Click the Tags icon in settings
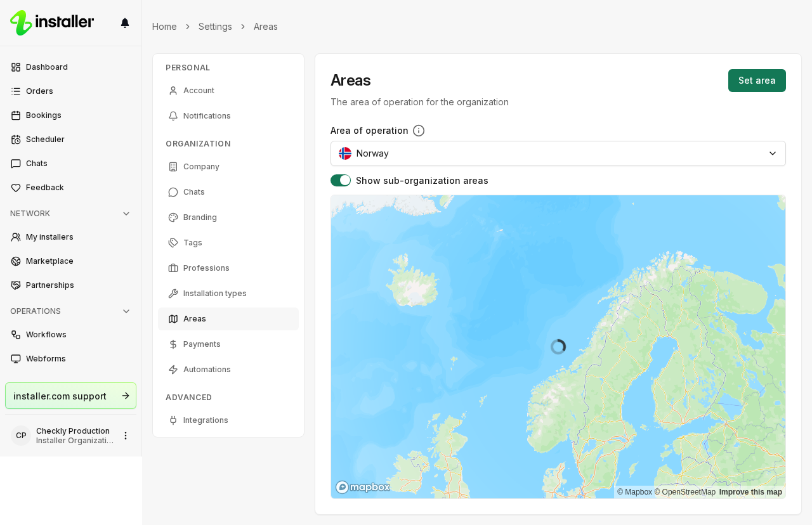812x525 pixels. tap(173, 243)
